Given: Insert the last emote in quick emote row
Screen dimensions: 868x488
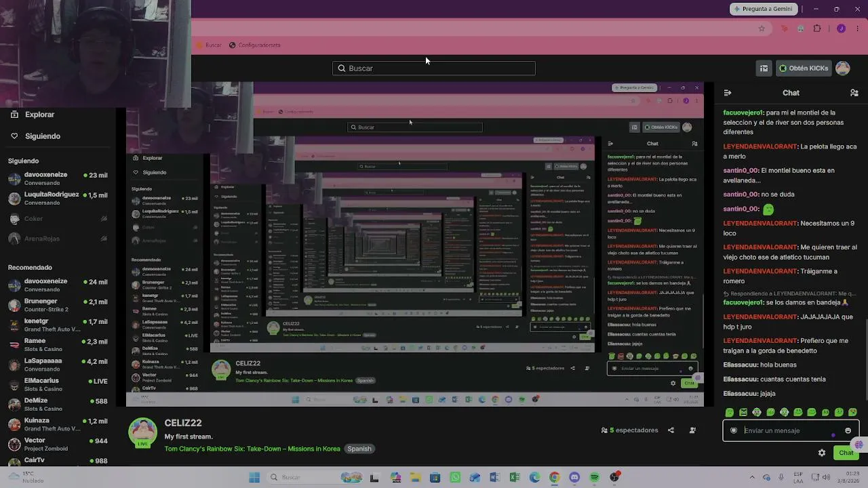Looking at the screenshot, I should pyautogui.click(x=852, y=412).
